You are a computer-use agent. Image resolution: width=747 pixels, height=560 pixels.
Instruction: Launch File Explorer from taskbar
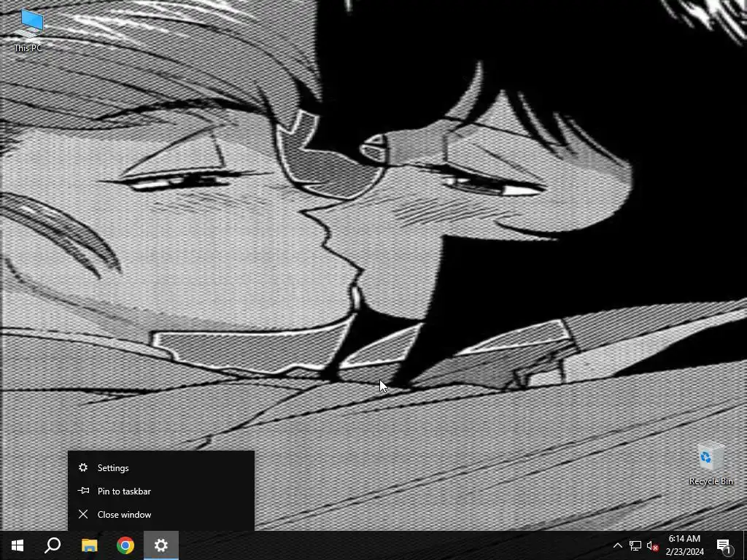point(89,545)
